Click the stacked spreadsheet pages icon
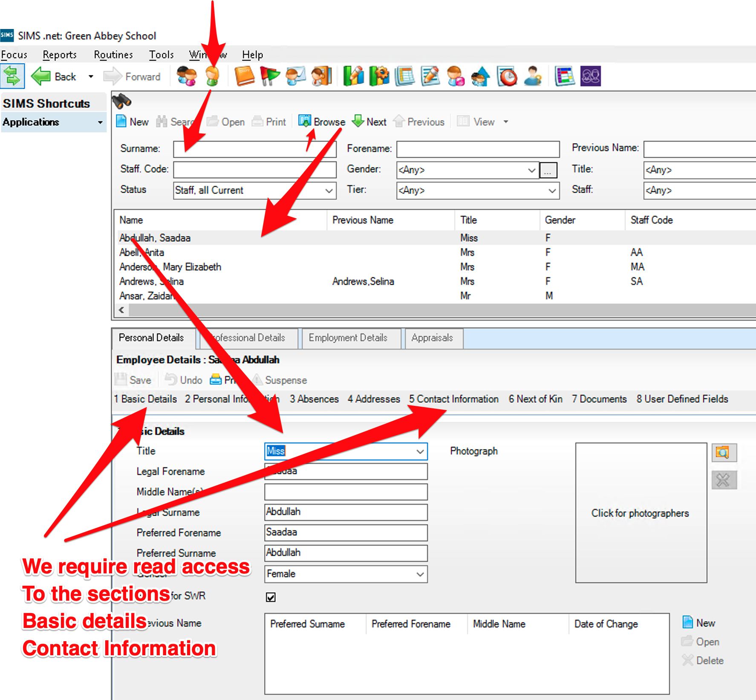The width and height of the screenshot is (756, 700). (x=404, y=76)
